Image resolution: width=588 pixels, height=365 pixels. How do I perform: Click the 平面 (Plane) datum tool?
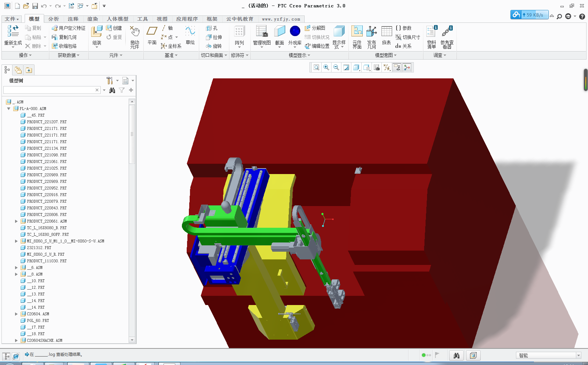[x=151, y=36]
